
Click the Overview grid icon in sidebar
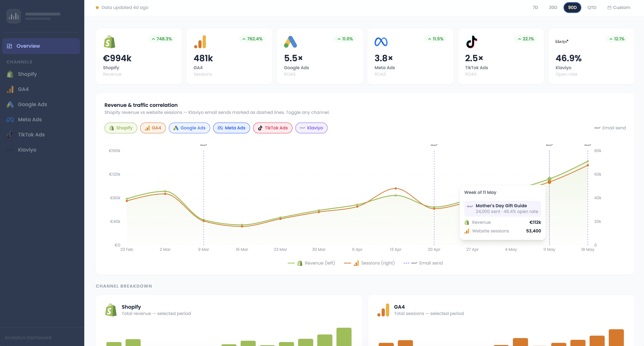[9, 46]
